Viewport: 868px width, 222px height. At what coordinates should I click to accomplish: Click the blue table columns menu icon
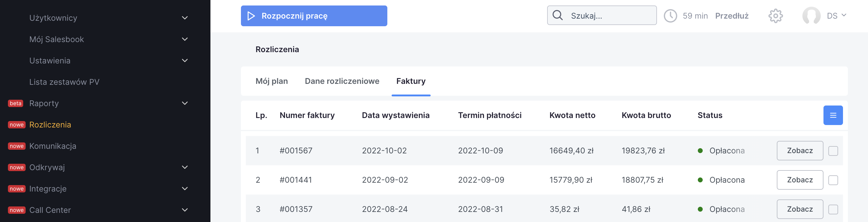pos(833,116)
